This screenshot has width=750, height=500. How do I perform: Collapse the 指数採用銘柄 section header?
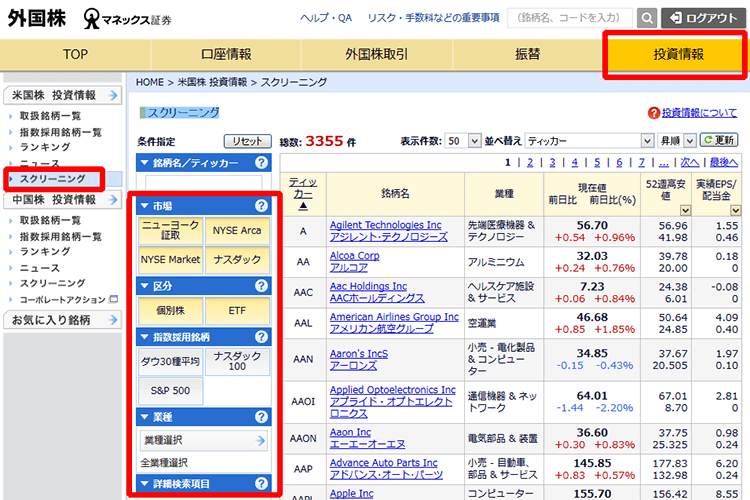(204, 337)
